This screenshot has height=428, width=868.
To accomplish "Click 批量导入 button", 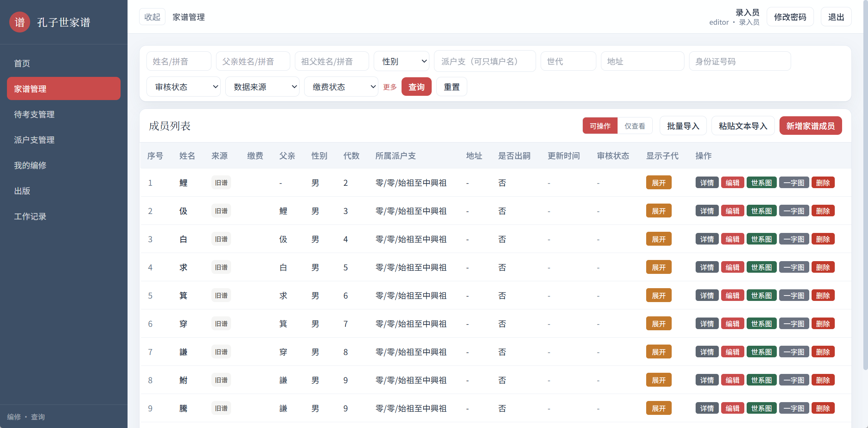I will 683,126.
